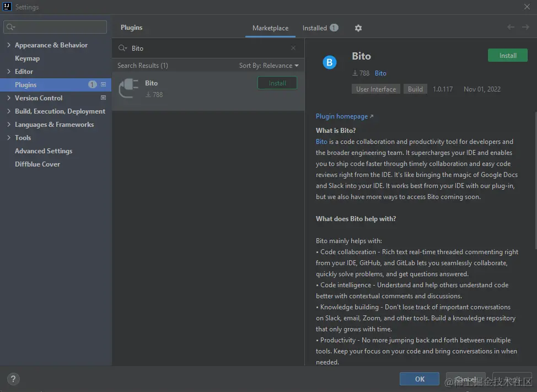Confirm with the OK button
The width and height of the screenshot is (537, 392).
coord(419,379)
